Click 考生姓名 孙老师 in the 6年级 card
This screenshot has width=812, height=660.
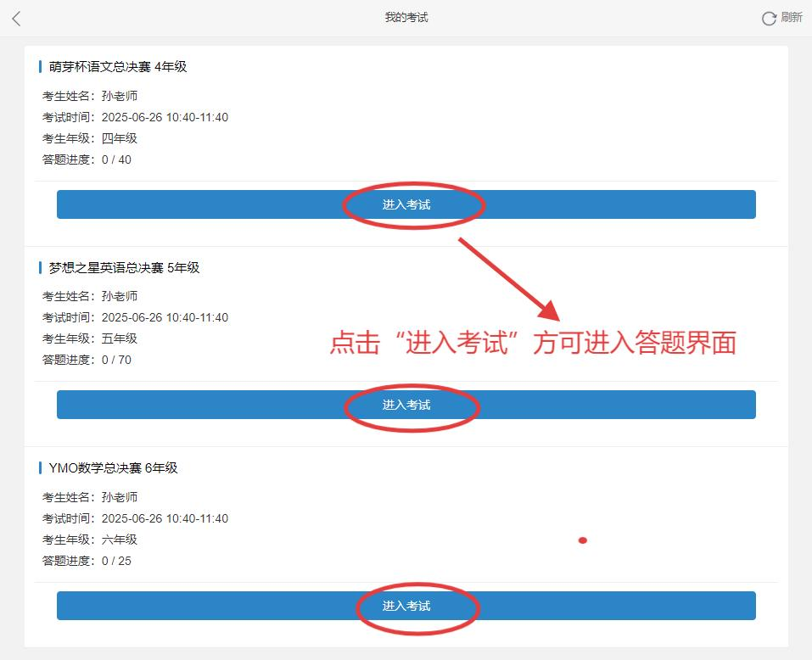90,497
